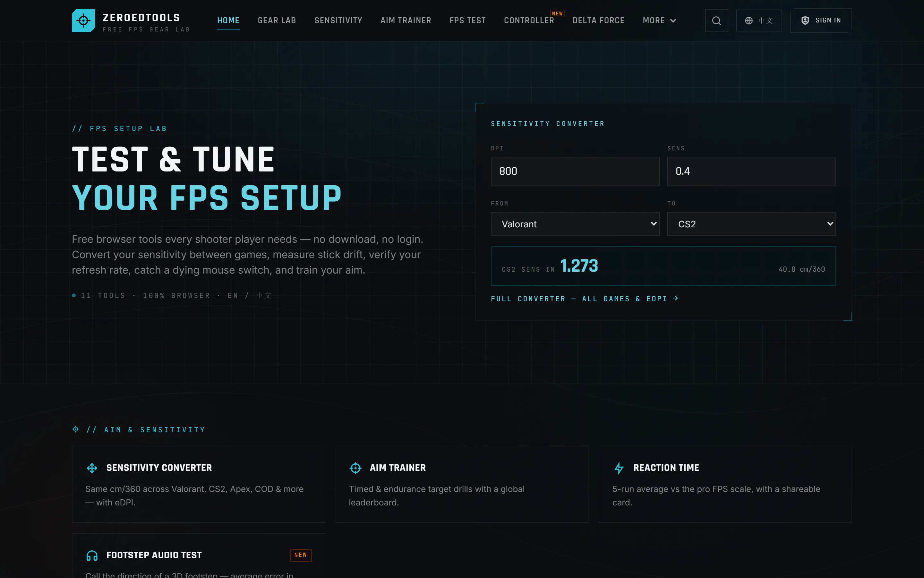Click the CS2 sens result 1.273
The width and height of the screenshot is (924, 578).
click(579, 266)
